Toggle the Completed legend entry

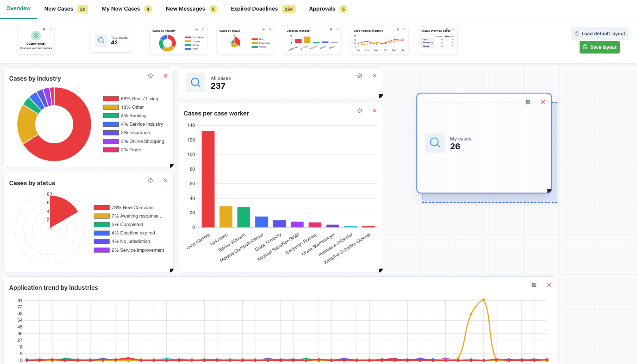pos(119,224)
